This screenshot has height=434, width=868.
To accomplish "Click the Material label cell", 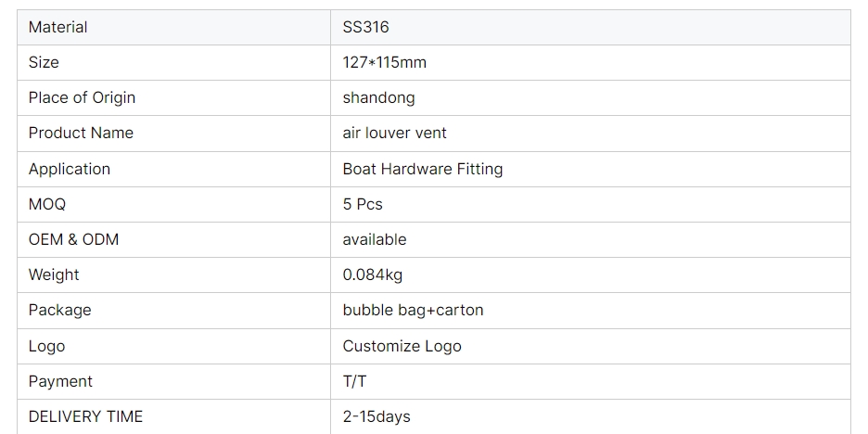I will pyautogui.click(x=57, y=27).
